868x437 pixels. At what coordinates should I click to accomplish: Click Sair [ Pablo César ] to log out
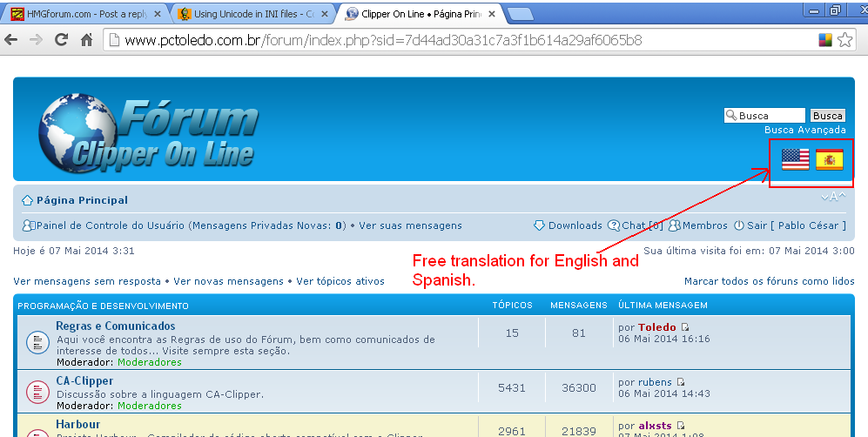tap(796, 225)
